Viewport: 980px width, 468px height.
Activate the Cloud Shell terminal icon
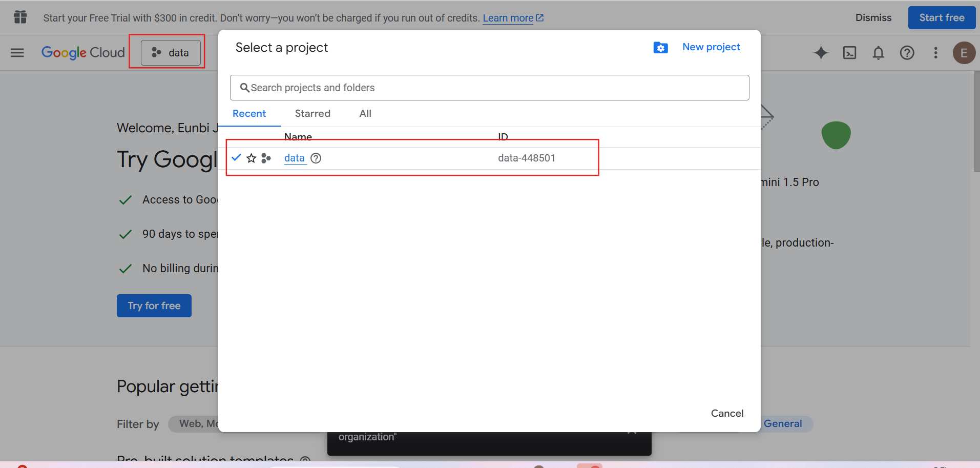(849, 52)
